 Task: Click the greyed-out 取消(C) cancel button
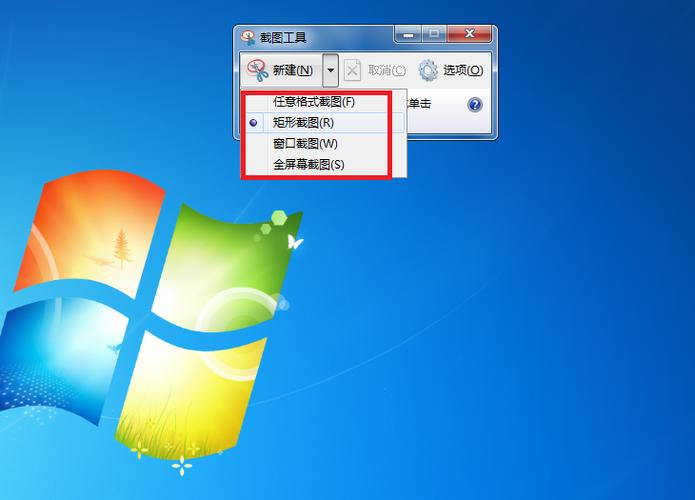point(375,70)
